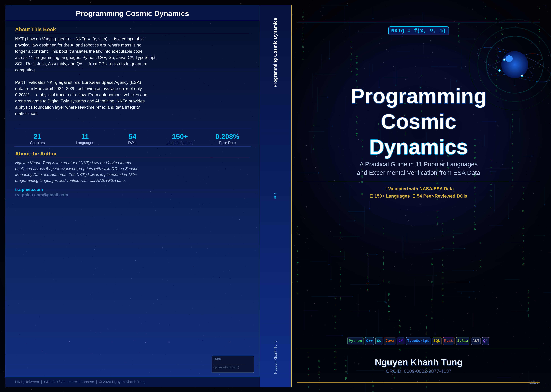The height and width of the screenshot is (392, 551).
Task: Select the TypeScript language badge
Action: coord(418,341)
